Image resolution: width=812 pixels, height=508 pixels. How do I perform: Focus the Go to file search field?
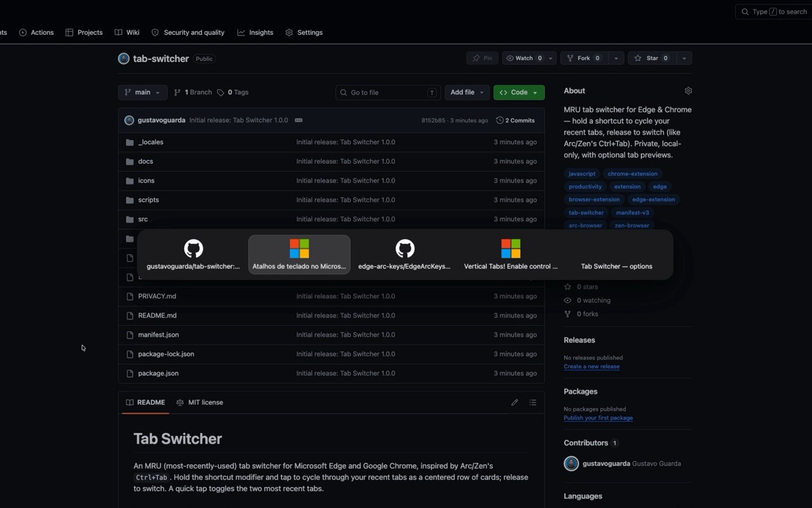388,93
